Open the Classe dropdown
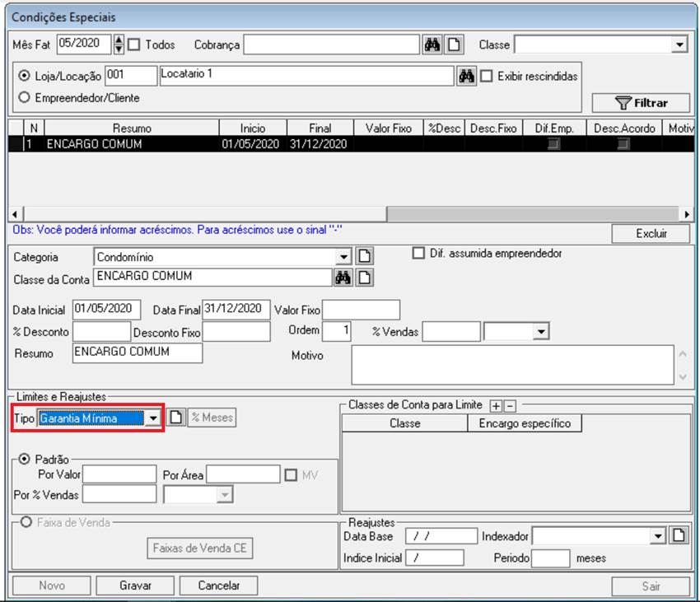Viewport: 700px width, 602px height. 679,44
